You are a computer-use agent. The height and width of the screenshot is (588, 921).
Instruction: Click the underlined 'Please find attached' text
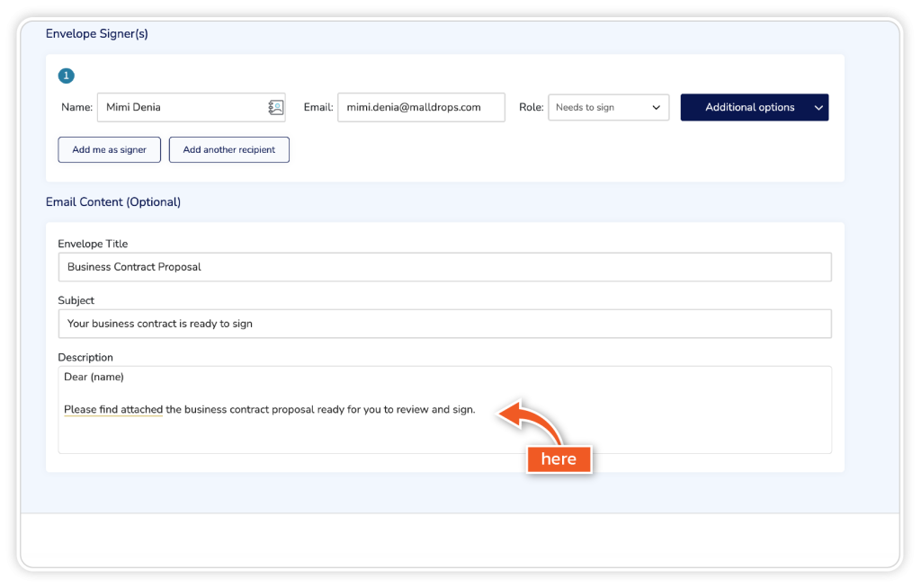113,410
